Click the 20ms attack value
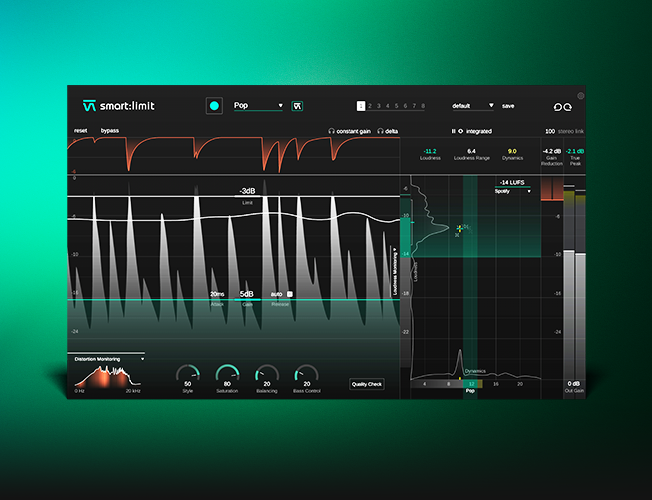This screenshot has width=652, height=500. (x=217, y=294)
